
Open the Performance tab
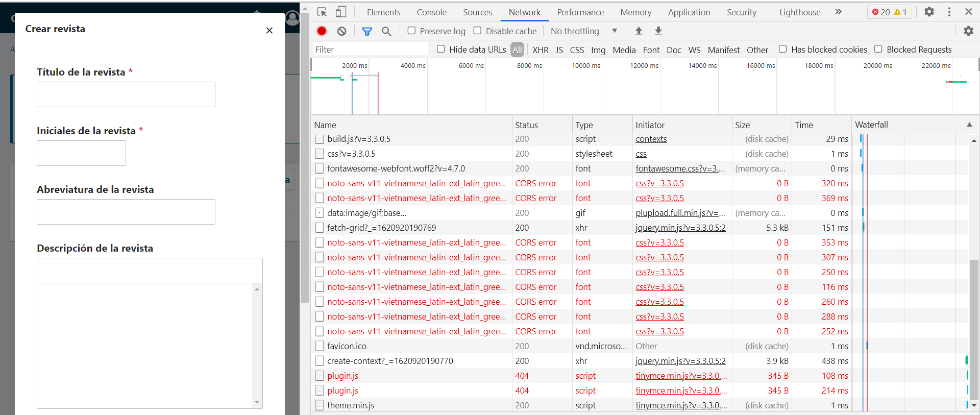click(x=580, y=12)
